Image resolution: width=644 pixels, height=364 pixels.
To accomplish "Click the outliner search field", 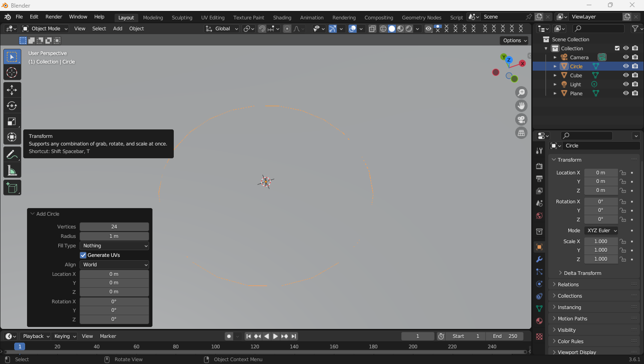I will coord(598,29).
